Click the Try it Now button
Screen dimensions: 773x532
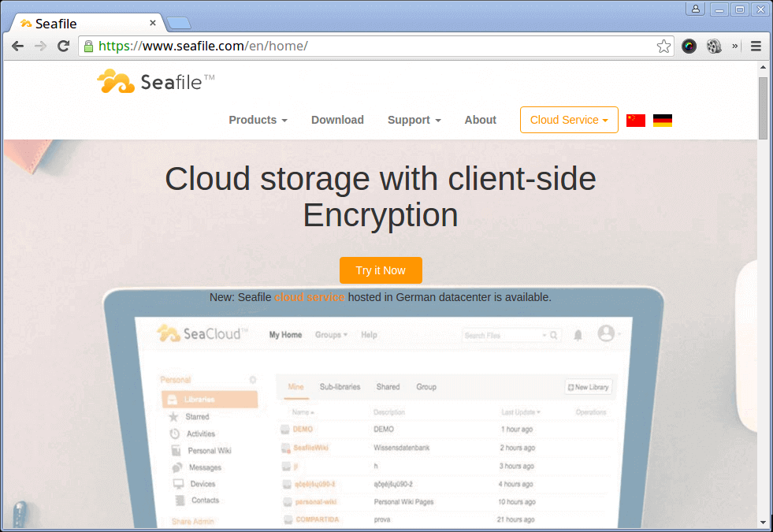[x=381, y=270]
